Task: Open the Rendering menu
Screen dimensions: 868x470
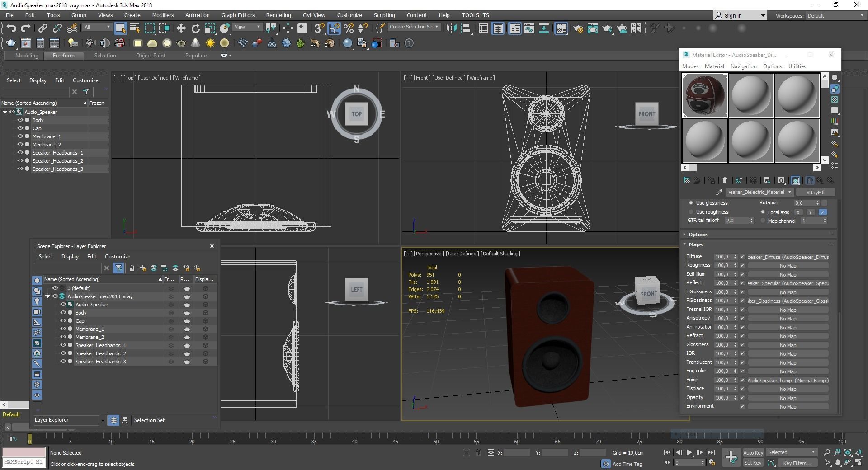Action: click(x=278, y=15)
